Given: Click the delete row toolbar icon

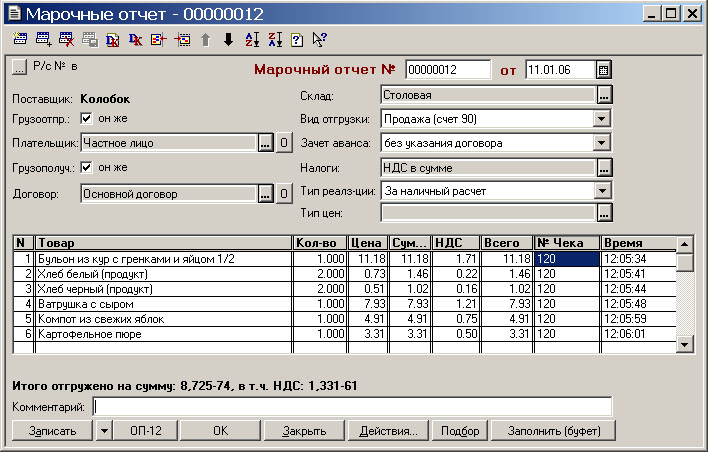Looking at the screenshot, I should (67, 40).
